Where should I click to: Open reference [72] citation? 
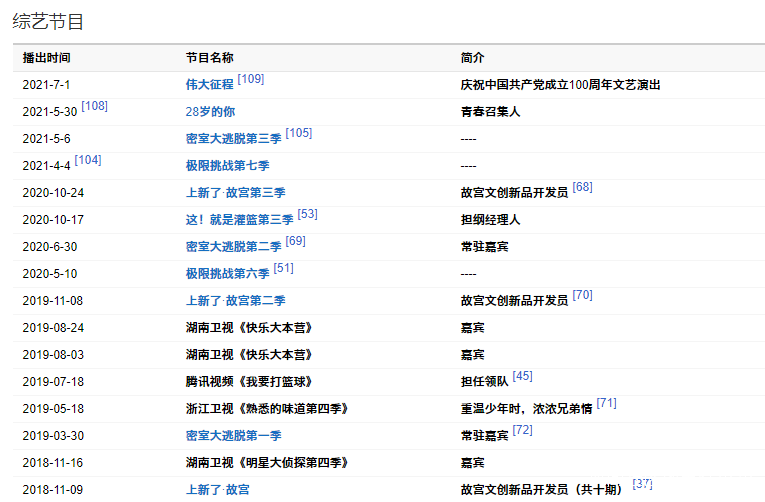click(523, 430)
